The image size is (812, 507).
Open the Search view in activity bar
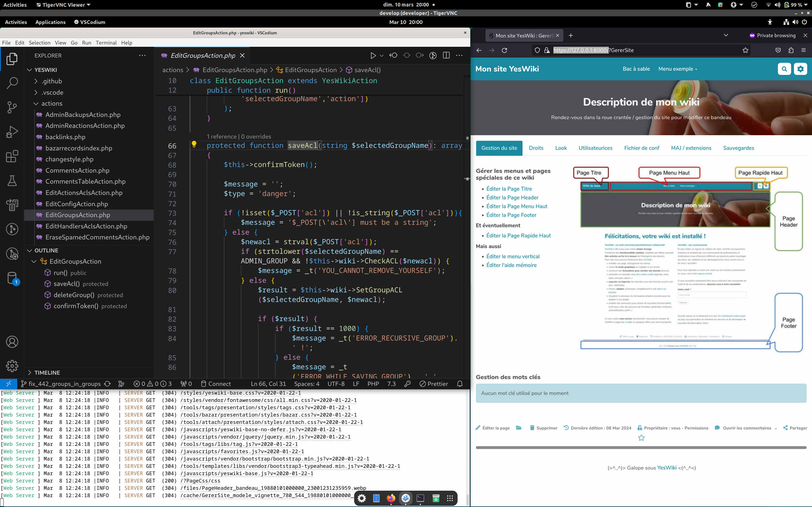tap(12, 83)
